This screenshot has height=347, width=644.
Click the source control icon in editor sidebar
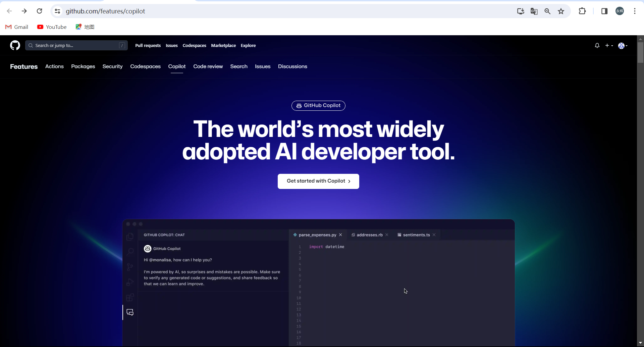click(x=130, y=267)
